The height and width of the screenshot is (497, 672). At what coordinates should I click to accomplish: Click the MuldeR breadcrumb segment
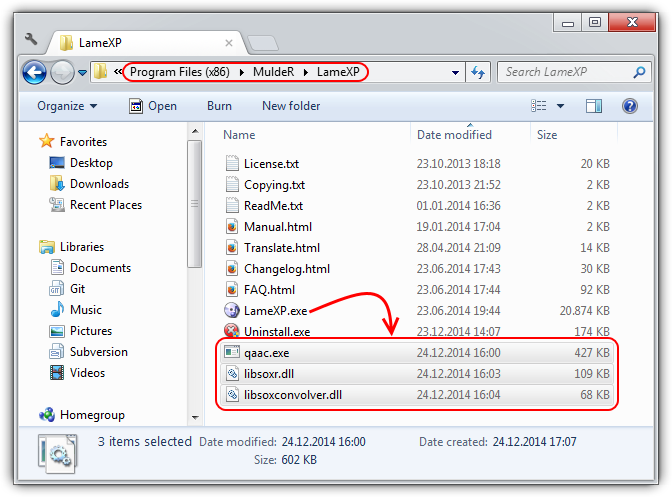point(273,72)
